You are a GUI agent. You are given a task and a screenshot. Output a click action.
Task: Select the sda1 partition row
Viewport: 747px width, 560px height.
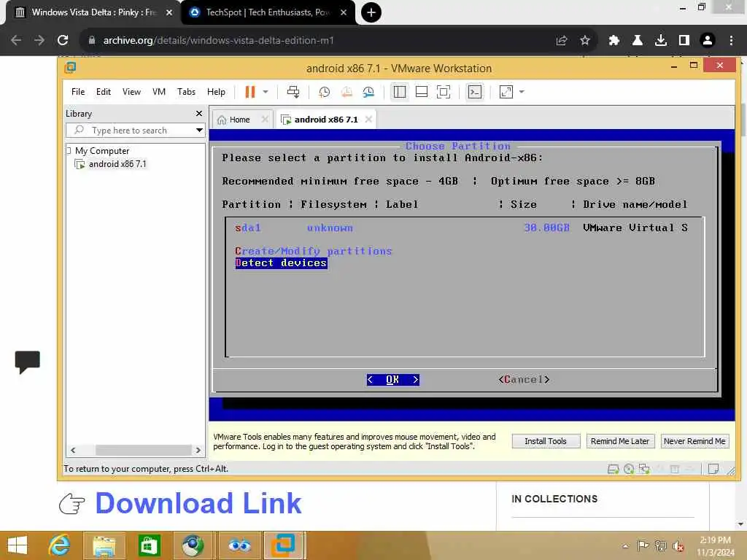click(462, 227)
